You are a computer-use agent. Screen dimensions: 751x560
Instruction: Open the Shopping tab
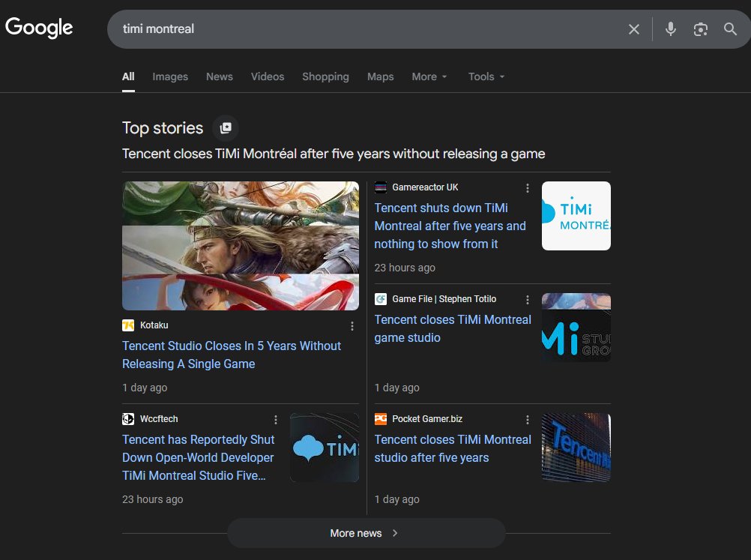click(325, 76)
